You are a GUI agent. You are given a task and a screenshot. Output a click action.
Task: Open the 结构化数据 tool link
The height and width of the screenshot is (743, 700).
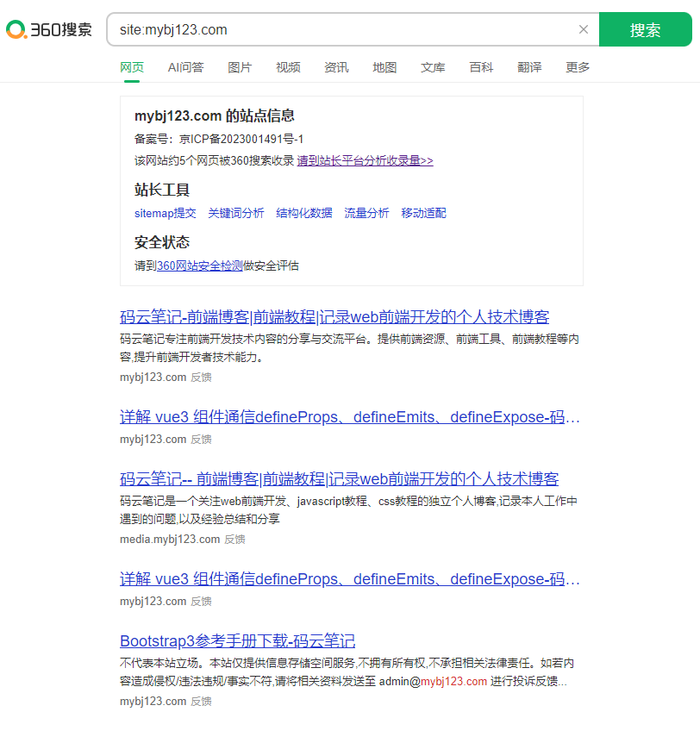[x=304, y=213]
